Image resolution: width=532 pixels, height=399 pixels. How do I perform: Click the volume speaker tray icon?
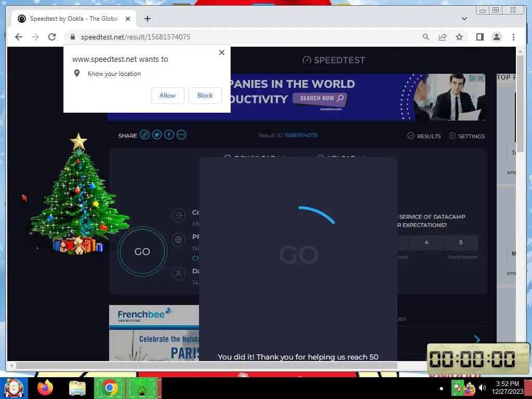click(483, 388)
